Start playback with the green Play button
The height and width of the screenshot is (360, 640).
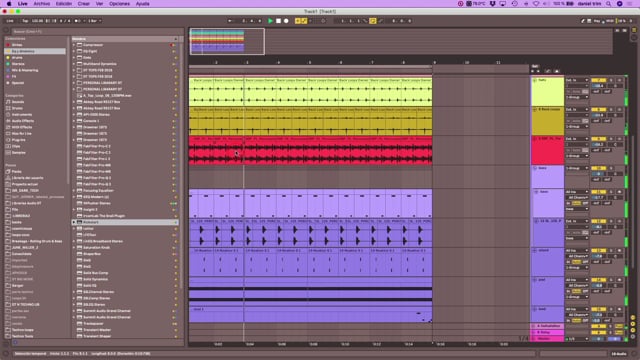270,21
